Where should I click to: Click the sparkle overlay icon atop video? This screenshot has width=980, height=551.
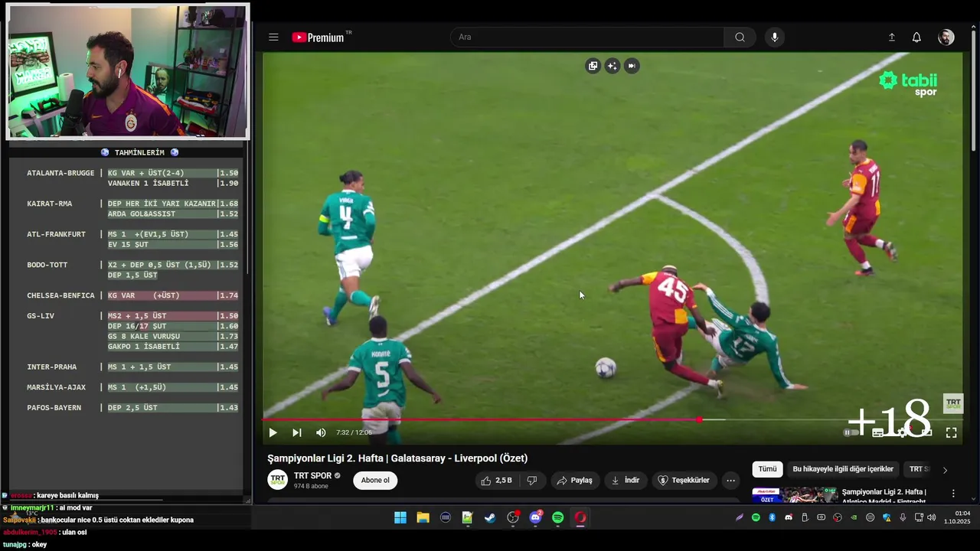pyautogui.click(x=612, y=66)
